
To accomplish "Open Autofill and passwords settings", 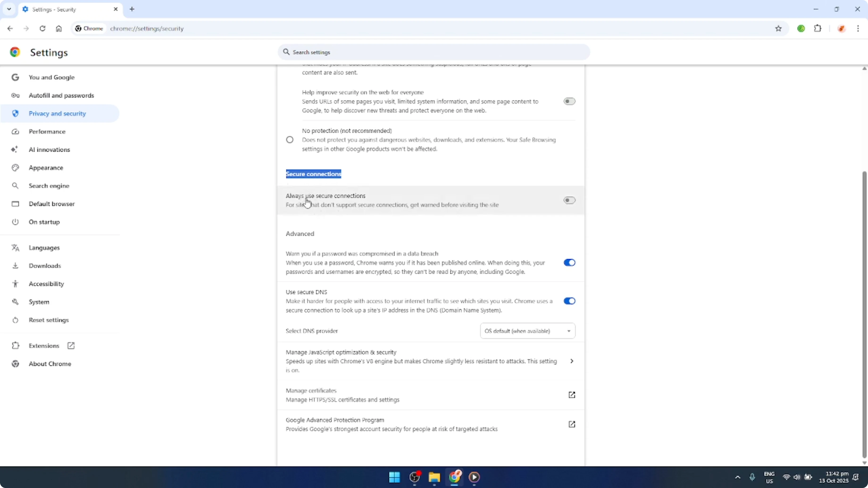I will (x=61, y=95).
